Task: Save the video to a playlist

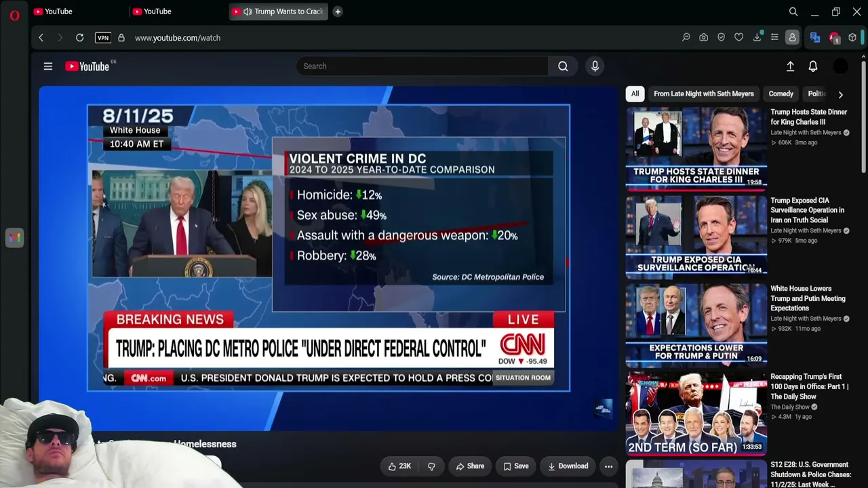Action: (516, 466)
